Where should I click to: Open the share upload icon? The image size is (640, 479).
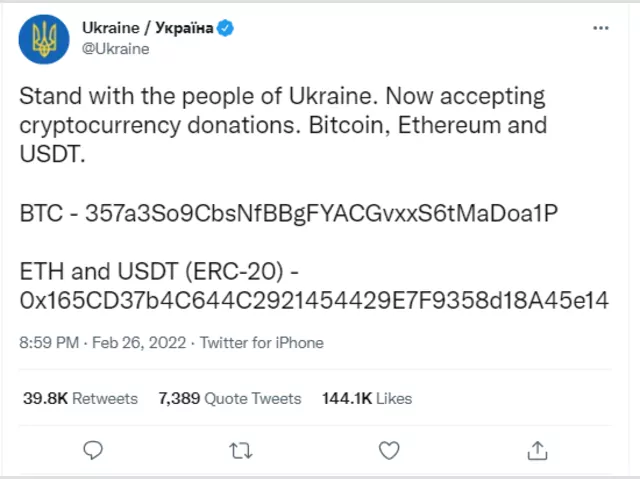point(537,450)
